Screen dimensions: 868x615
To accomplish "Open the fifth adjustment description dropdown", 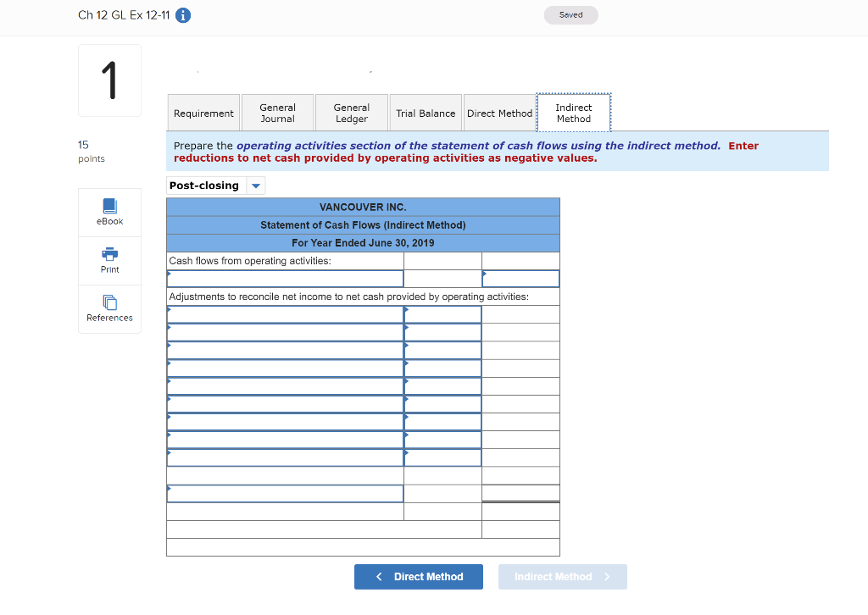I will point(285,386).
